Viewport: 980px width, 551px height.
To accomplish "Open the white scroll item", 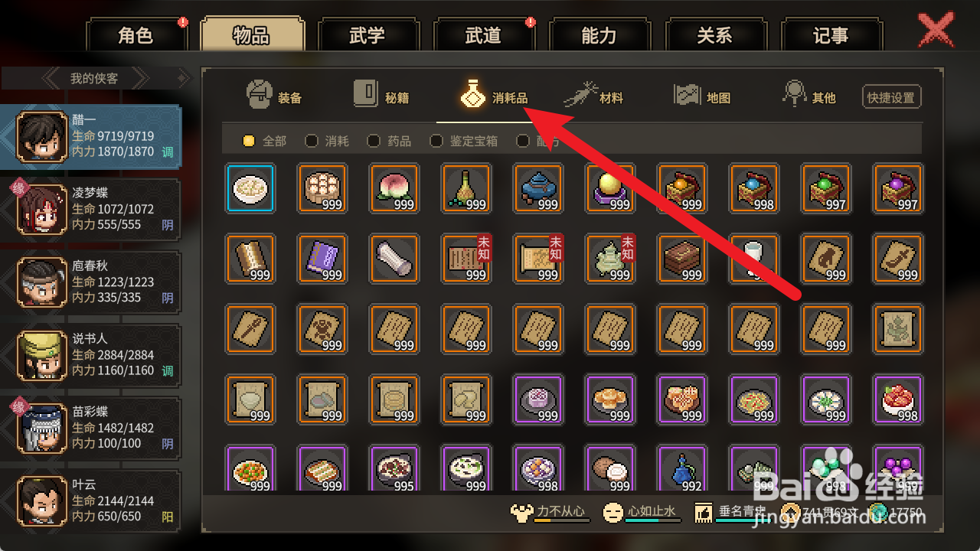I will [394, 258].
